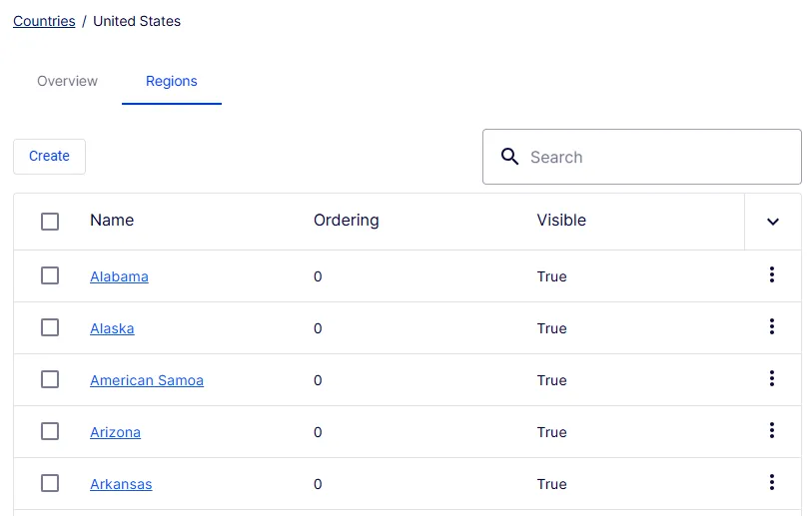Open the Arkansas region link
Screen dimensions: 812x516
pyautogui.click(x=121, y=484)
